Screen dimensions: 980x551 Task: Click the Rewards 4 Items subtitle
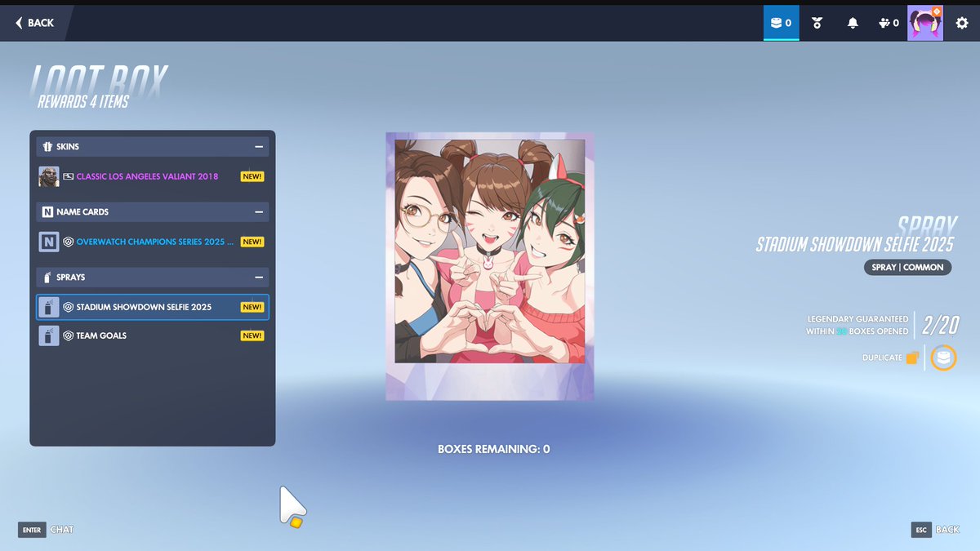coord(82,102)
